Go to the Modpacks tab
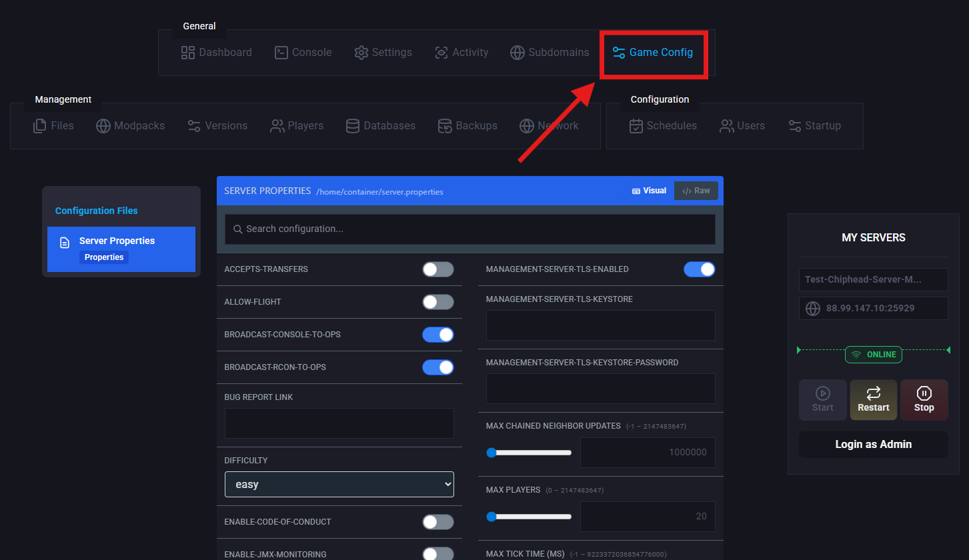This screenshot has height=560, width=969. coord(131,126)
